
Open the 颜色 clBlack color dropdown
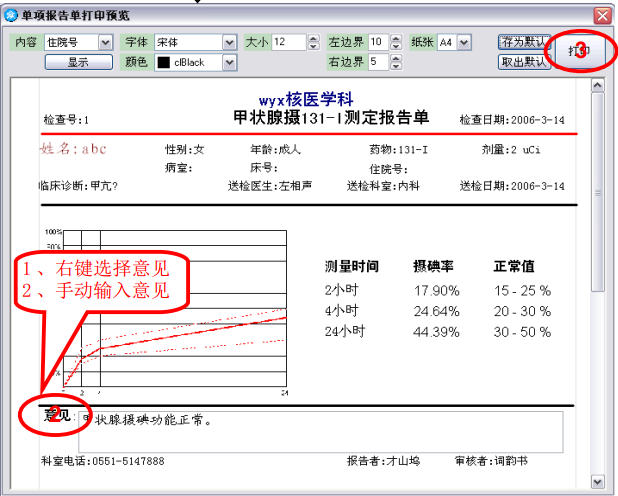coord(229,62)
